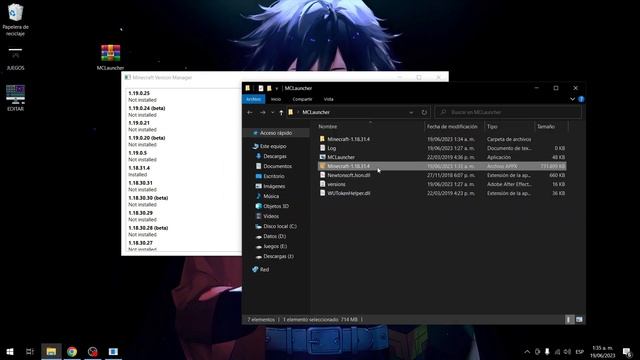Select the Log text document
This screenshot has height=360, width=640.
(442, 148)
